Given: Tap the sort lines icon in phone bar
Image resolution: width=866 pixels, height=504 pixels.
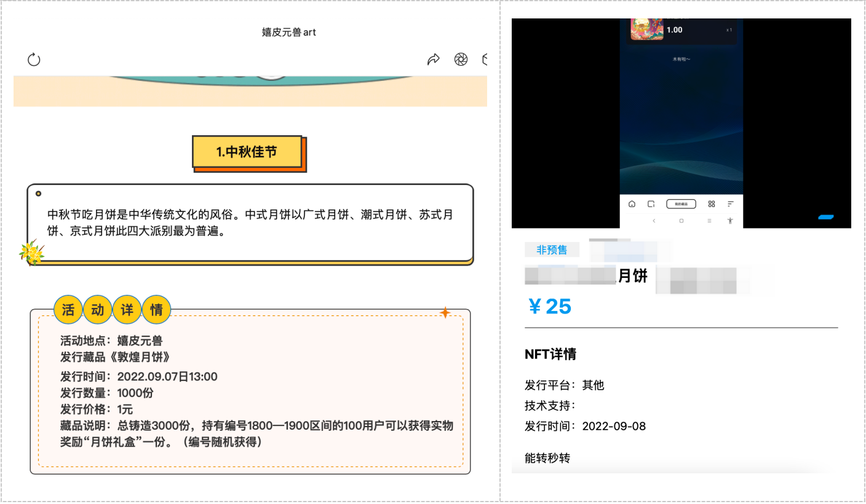Looking at the screenshot, I should point(731,204).
